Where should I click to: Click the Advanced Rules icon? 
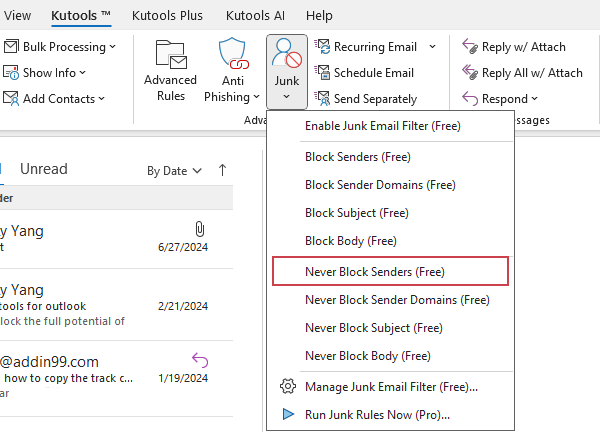(170, 54)
